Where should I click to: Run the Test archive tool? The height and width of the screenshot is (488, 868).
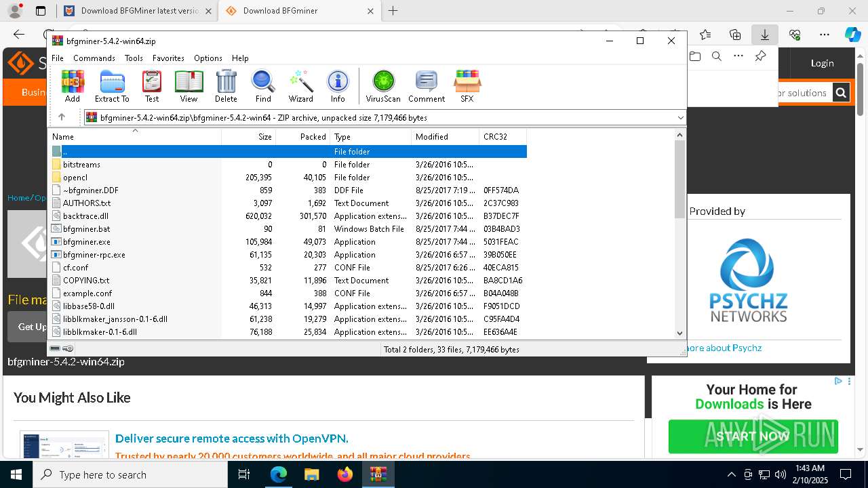tap(152, 86)
